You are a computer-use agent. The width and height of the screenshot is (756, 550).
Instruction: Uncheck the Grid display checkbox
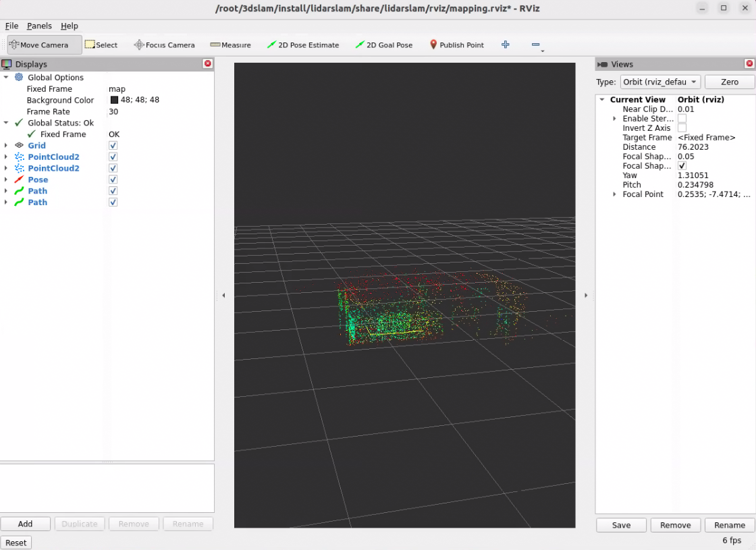click(113, 146)
